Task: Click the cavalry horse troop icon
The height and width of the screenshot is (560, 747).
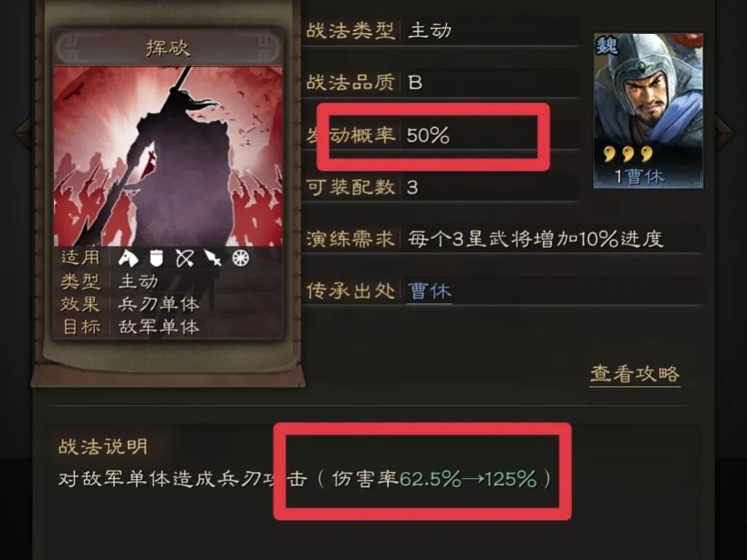Action: (x=128, y=258)
